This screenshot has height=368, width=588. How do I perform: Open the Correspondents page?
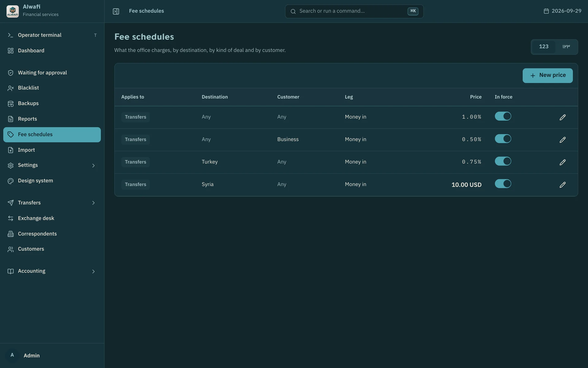[52, 234]
